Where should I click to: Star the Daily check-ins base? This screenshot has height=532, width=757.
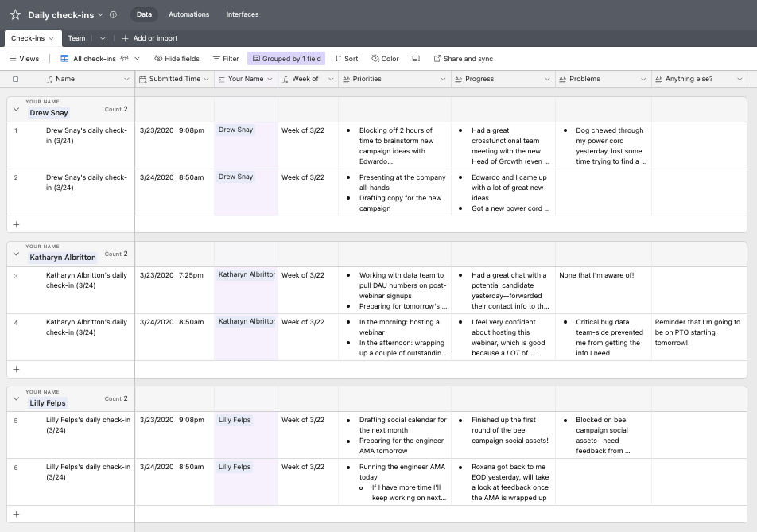coord(15,14)
